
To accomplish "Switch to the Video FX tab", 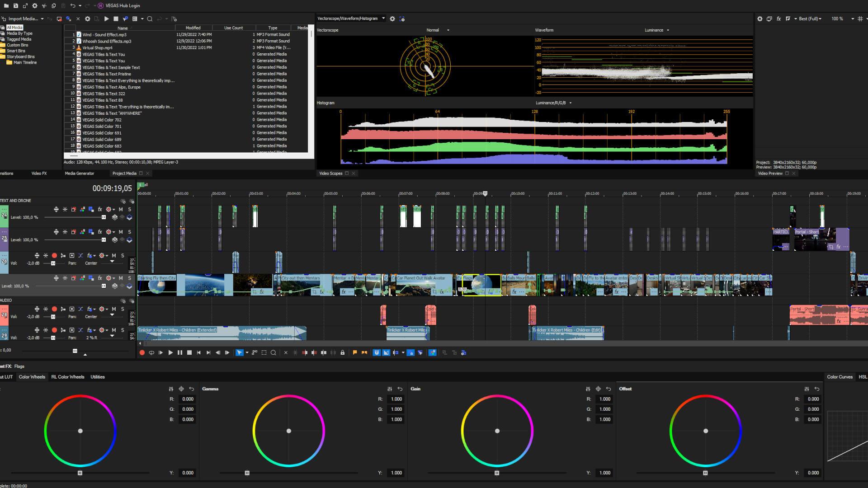I will coord(39,174).
